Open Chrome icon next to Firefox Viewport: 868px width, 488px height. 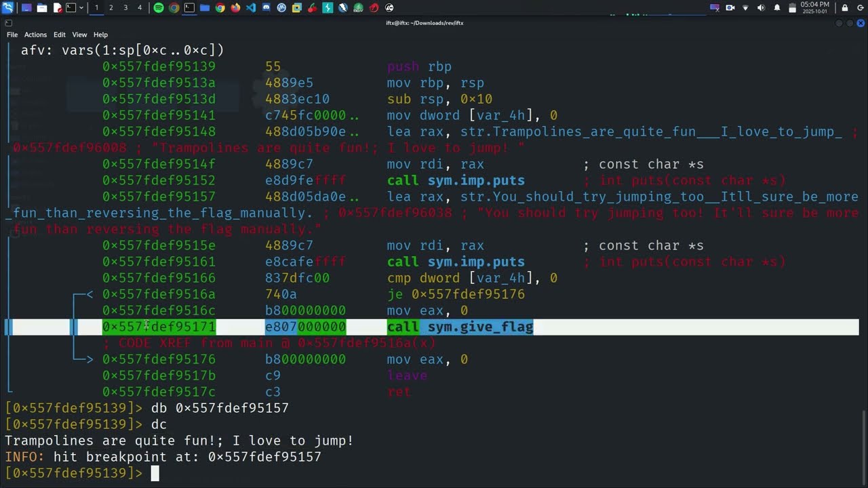click(x=220, y=8)
